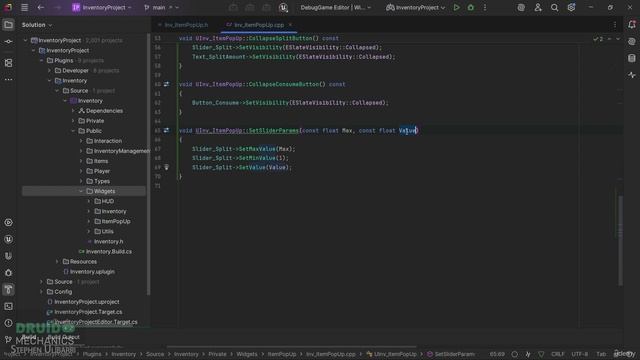
Task: Click the inspection problems counter checkmark widget
Action: point(598,39)
